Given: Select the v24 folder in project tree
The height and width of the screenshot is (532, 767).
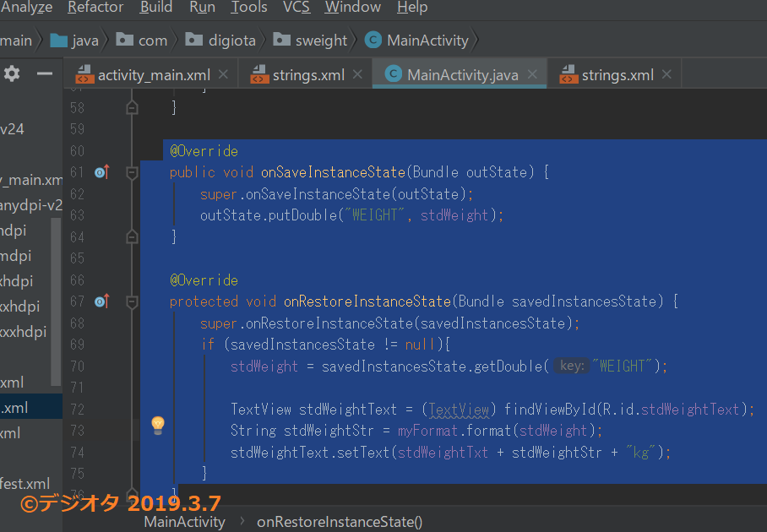Looking at the screenshot, I should (12, 129).
